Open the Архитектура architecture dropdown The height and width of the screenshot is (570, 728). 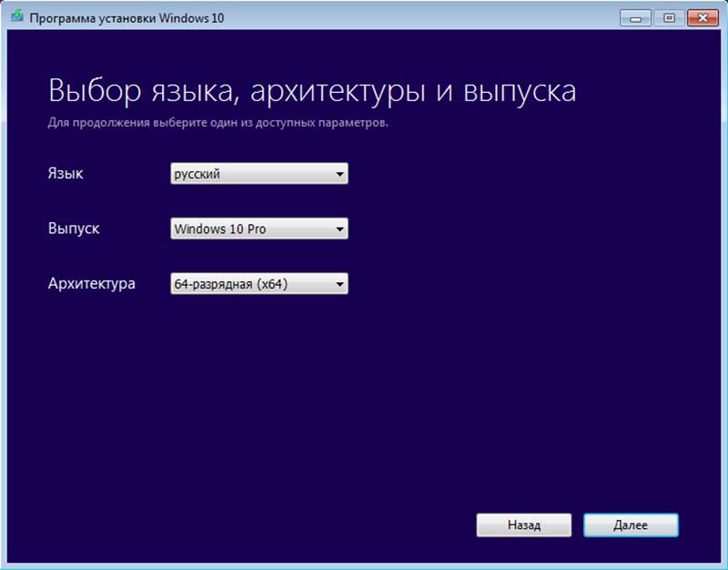259,283
